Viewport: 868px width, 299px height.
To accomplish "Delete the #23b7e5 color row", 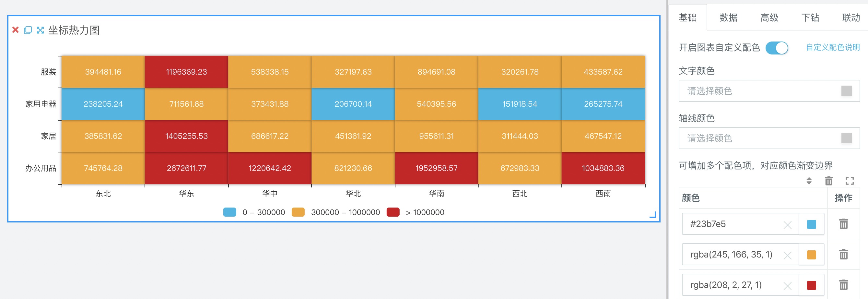I will [843, 224].
